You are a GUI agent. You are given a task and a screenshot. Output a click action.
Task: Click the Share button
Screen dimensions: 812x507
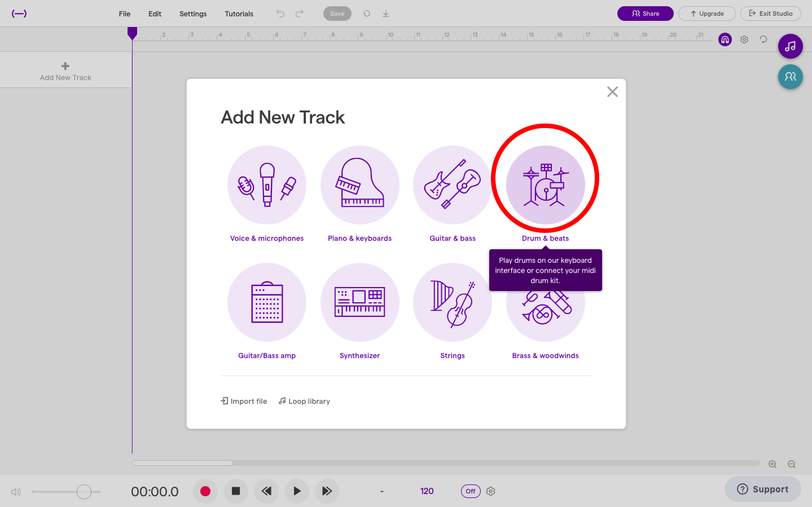645,13
